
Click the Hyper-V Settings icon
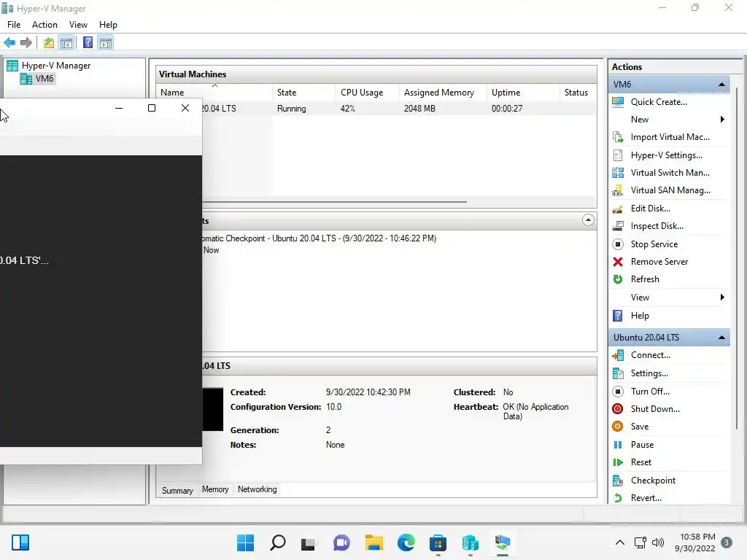(618, 155)
